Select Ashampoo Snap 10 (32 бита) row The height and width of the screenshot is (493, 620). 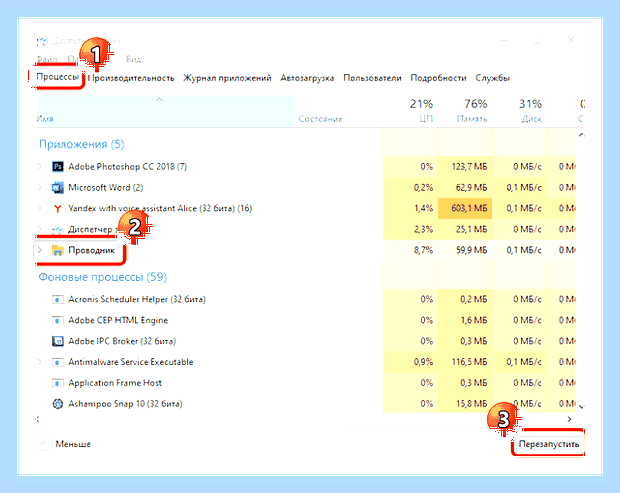(x=125, y=404)
